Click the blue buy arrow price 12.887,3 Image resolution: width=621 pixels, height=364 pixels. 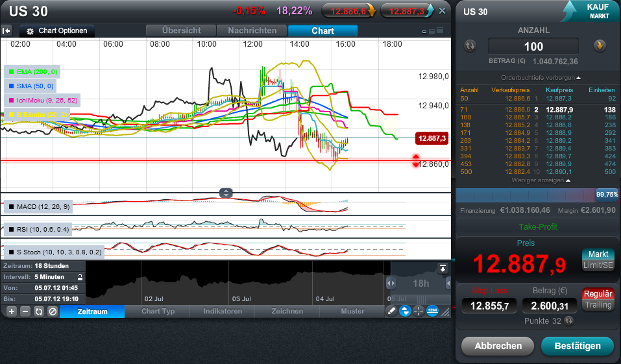407,11
